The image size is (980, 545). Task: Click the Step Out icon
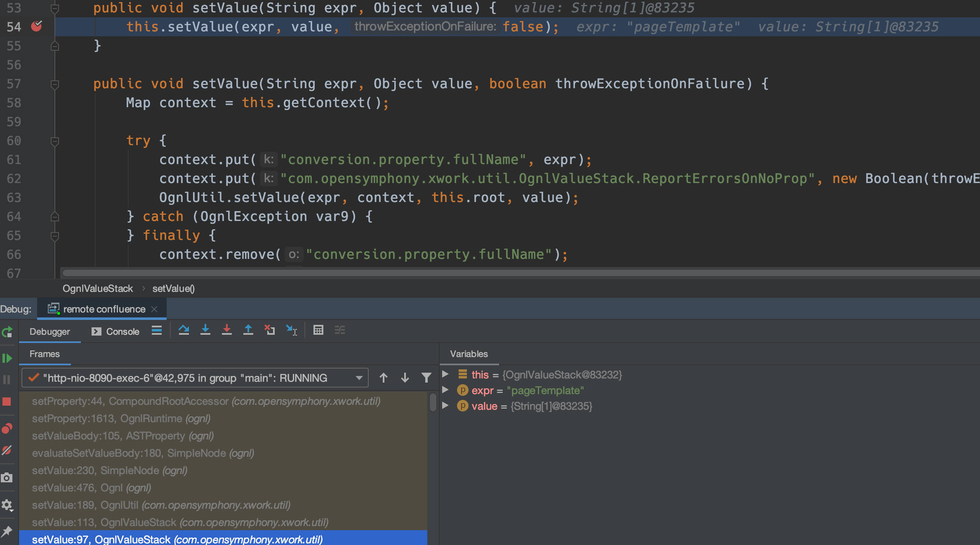[x=248, y=330]
